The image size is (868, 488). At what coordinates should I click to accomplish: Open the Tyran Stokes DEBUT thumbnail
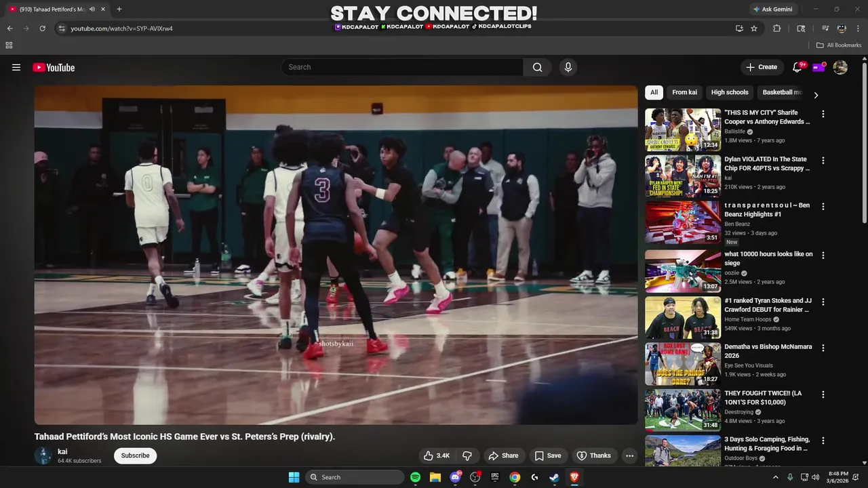(683, 317)
